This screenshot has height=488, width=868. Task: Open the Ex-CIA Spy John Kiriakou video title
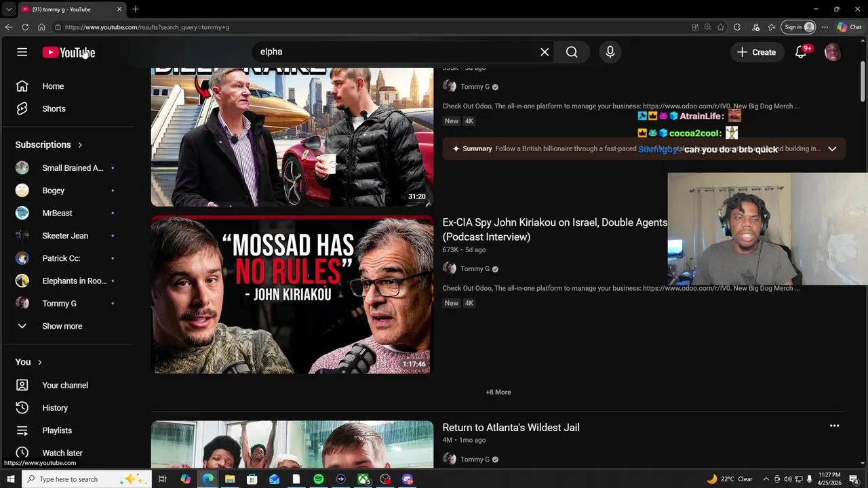coord(554,229)
